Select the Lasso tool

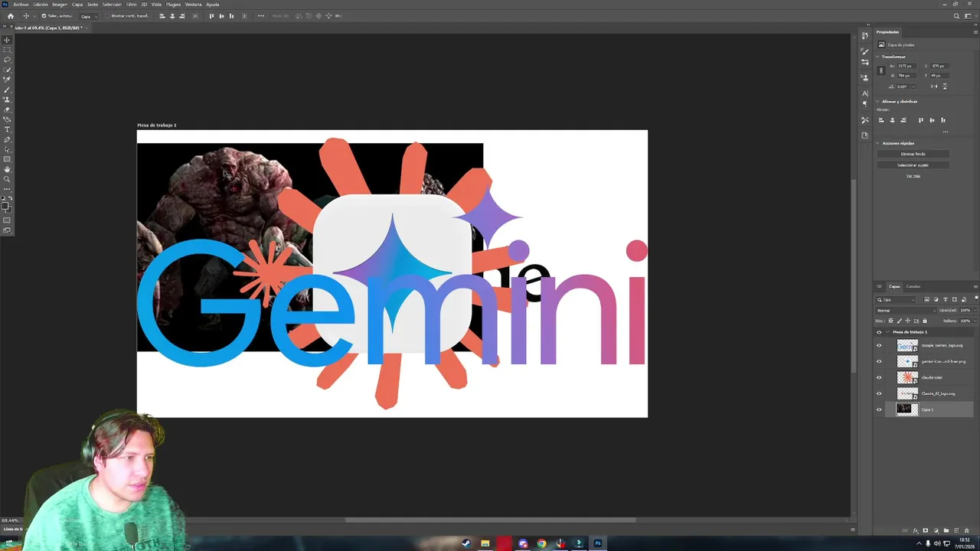pos(7,60)
